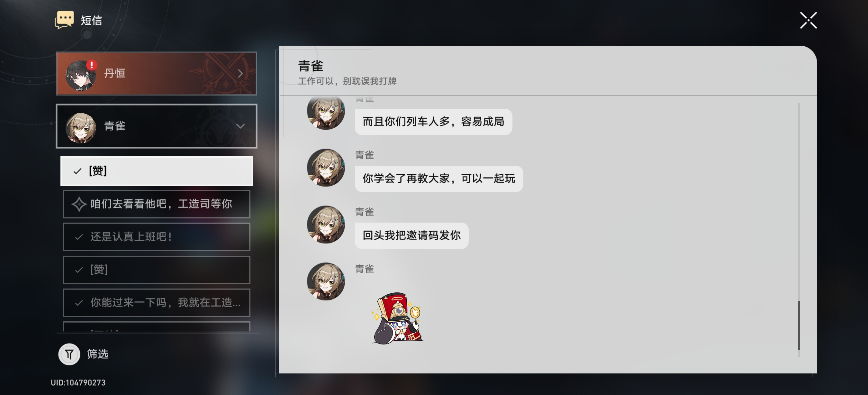Click the mission diamond icon beside 咱们去看看他吧
Screen dimensions: 868x395
[79, 204]
